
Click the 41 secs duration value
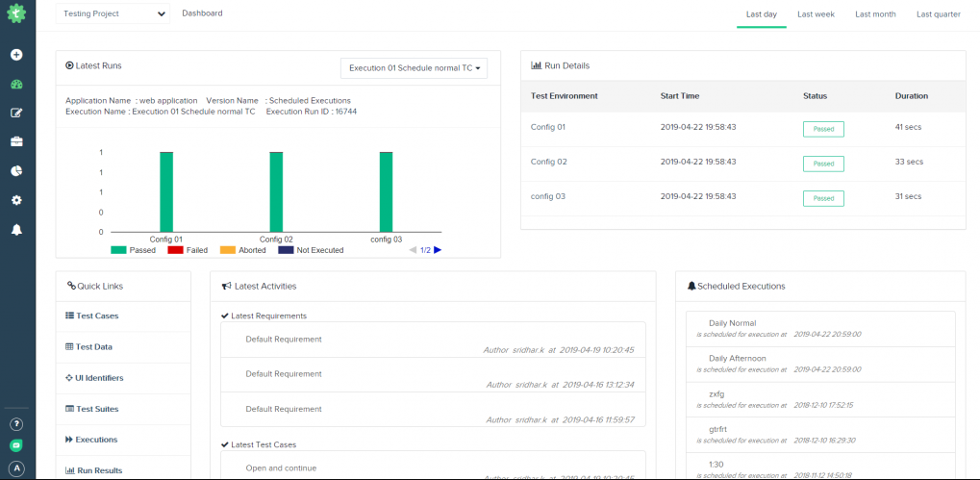908,127
